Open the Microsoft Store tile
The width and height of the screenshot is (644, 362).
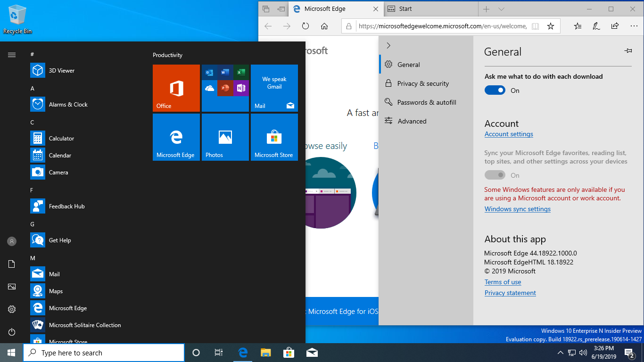point(274,137)
